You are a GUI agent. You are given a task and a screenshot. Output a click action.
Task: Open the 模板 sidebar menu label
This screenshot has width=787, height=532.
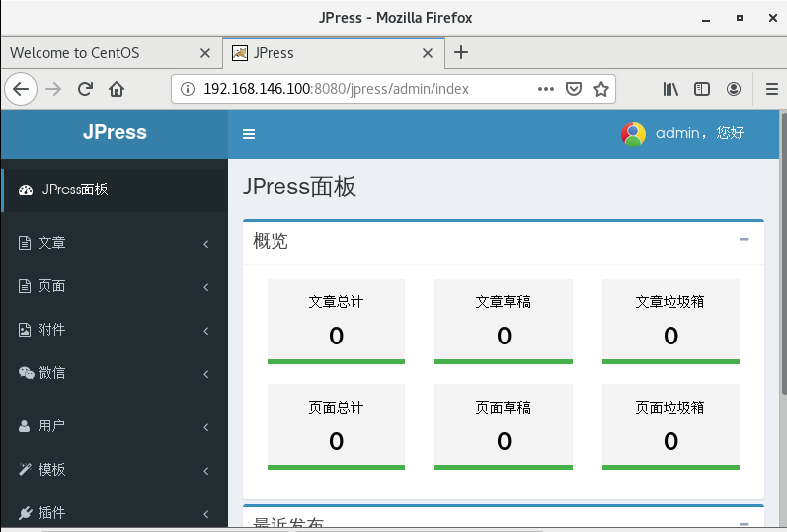pyautogui.click(x=51, y=469)
